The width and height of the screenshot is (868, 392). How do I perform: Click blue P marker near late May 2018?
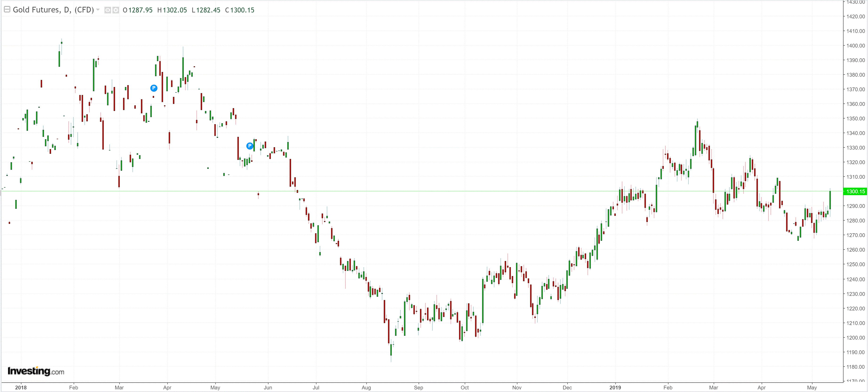pyautogui.click(x=250, y=146)
